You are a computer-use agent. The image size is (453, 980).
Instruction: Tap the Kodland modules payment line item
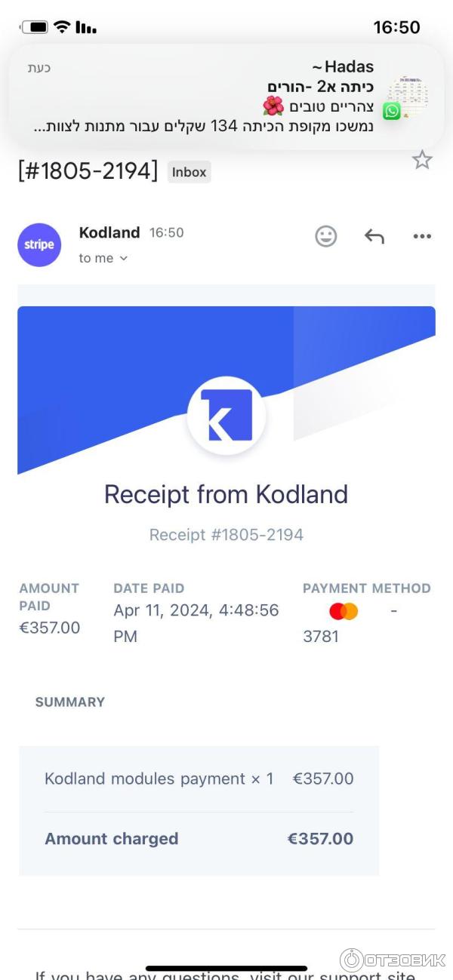click(159, 779)
